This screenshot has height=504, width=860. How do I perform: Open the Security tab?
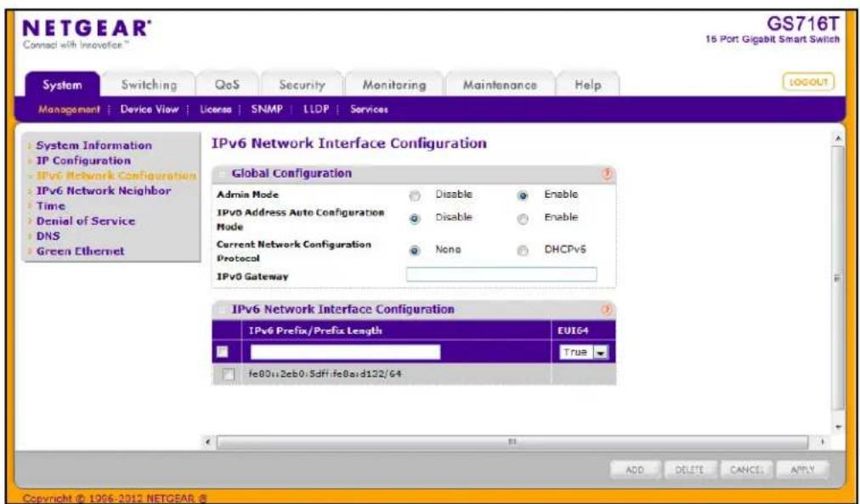coord(302,84)
